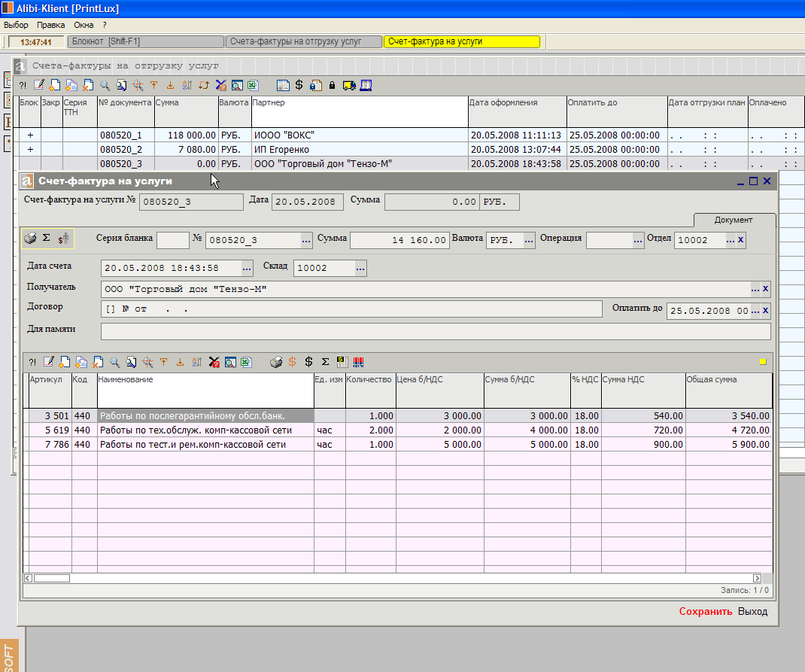Click the Сохранить button
The width and height of the screenshot is (805, 672).
click(x=706, y=612)
